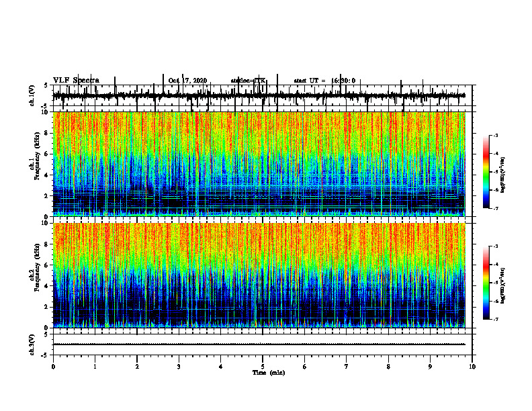
Task: Click time axis tick label "3"
Action: pos(179,367)
